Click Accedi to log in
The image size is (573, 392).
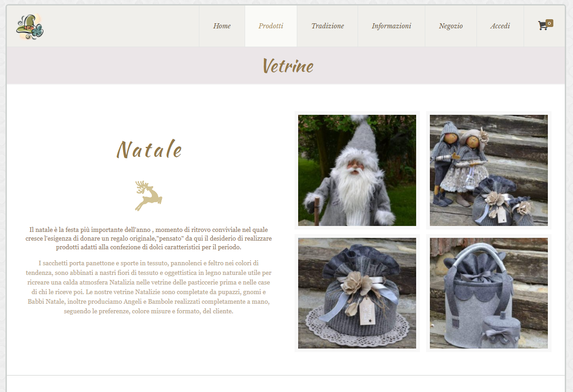tap(500, 26)
